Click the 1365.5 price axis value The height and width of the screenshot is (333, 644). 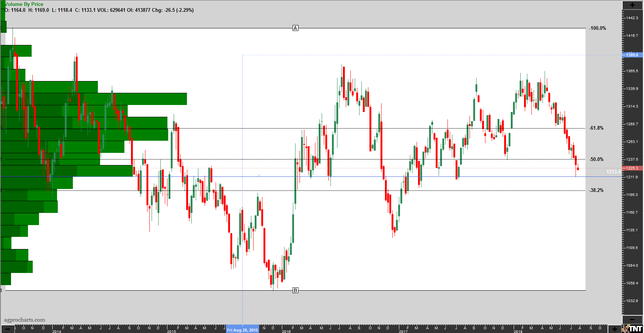(x=632, y=71)
